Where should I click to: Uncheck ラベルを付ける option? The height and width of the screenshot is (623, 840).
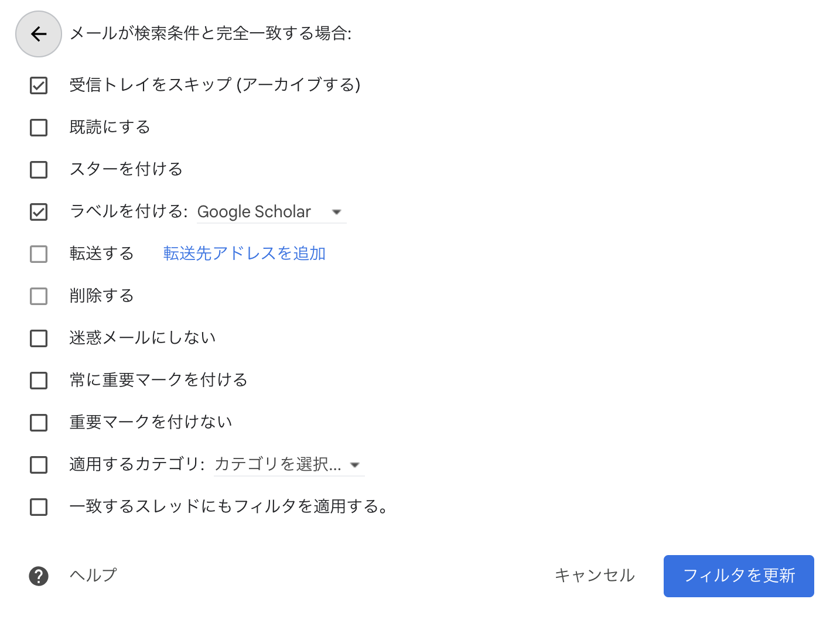click(x=38, y=212)
